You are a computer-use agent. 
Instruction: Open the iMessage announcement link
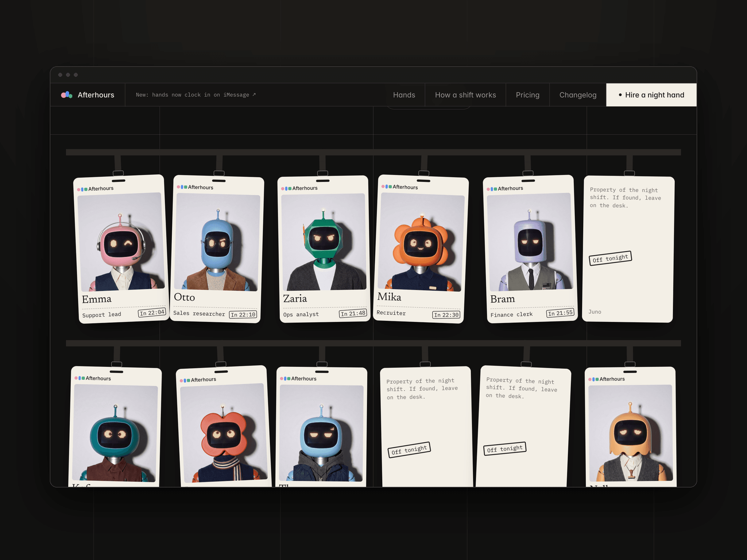coord(196,95)
